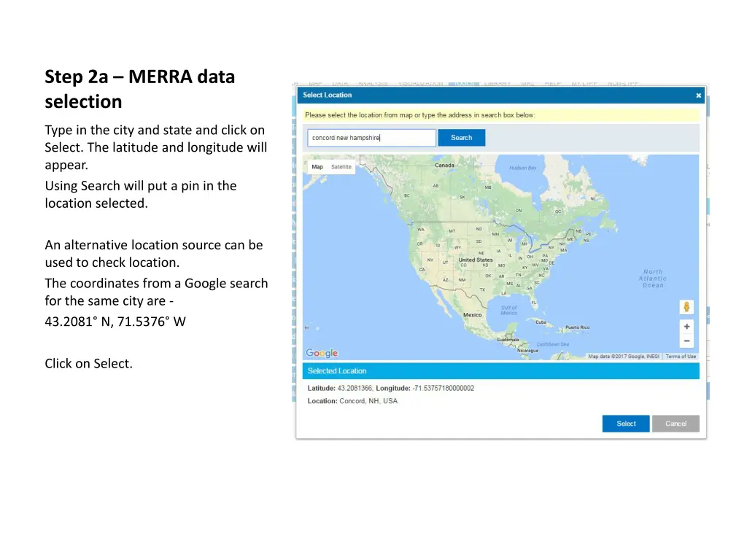Click Mexico on the map

[473, 315]
